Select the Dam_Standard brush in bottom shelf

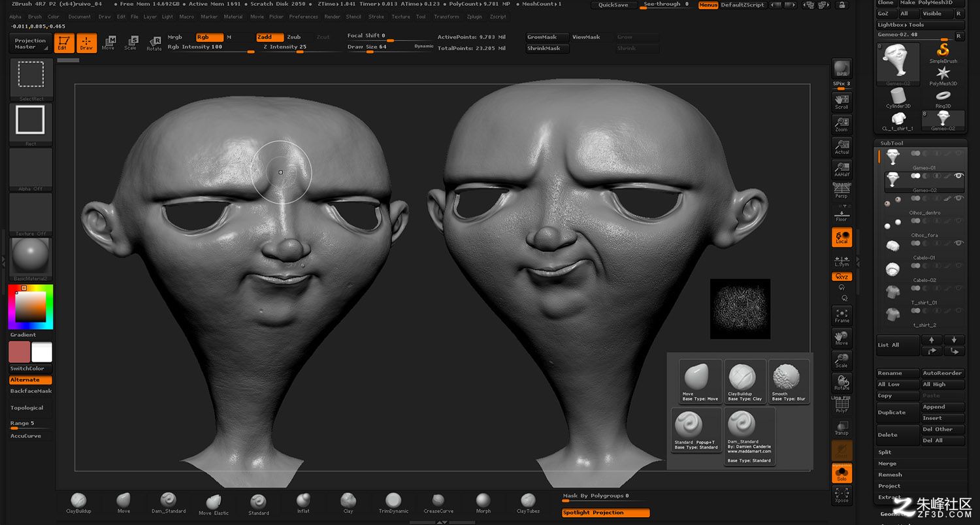point(169,503)
